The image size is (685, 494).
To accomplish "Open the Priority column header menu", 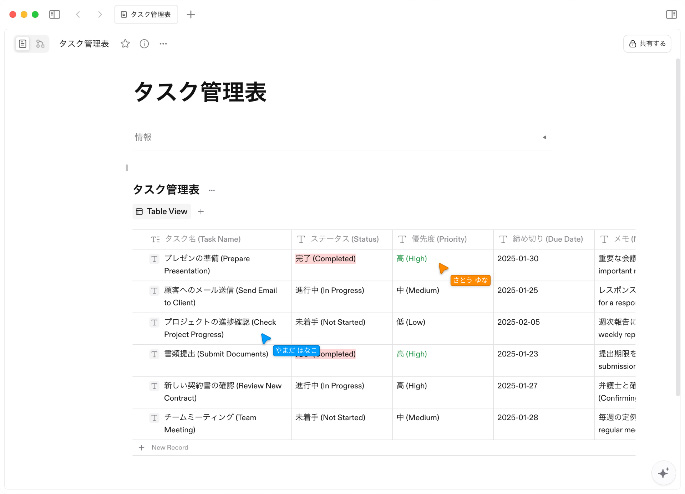I will (442, 239).
